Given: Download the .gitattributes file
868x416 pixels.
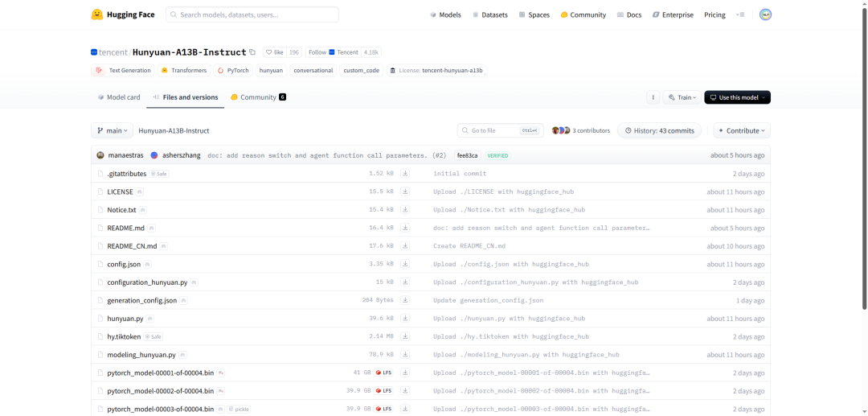Looking at the screenshot, I should [x=405, y=173].
